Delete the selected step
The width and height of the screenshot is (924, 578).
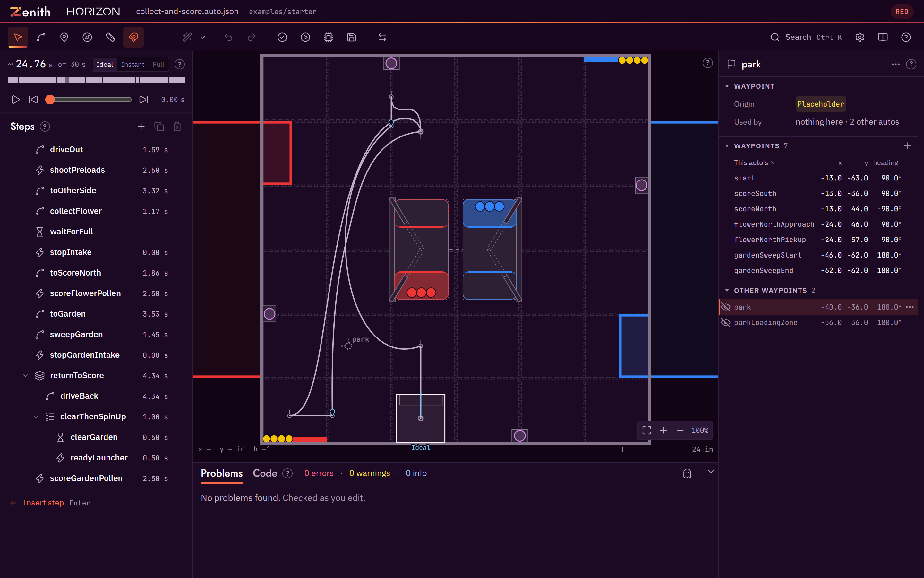tap(177, 127)
